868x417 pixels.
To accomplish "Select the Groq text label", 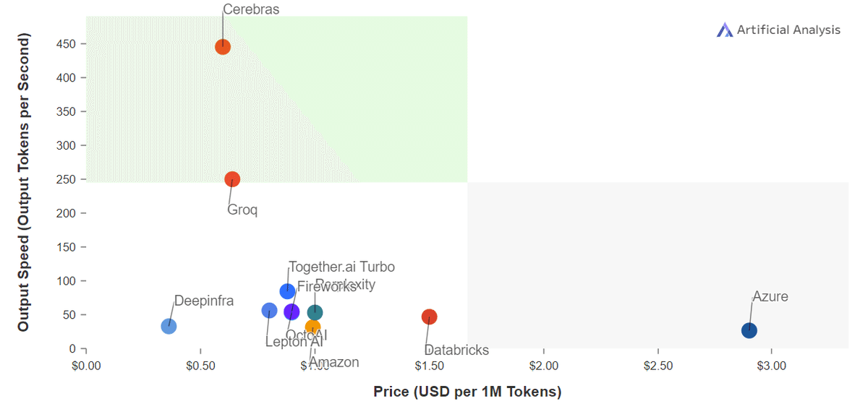I will click(x=242, y=210).
